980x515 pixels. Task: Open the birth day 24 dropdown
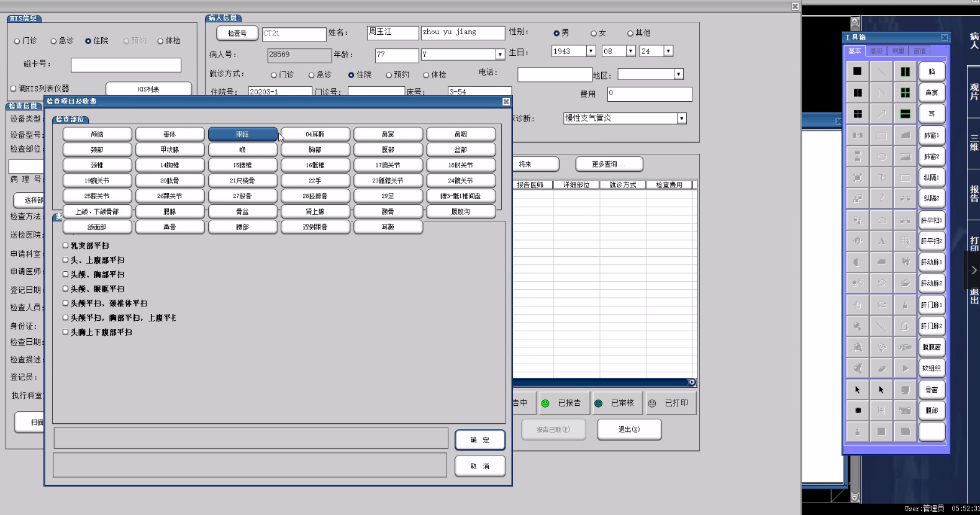coord(668,51)
